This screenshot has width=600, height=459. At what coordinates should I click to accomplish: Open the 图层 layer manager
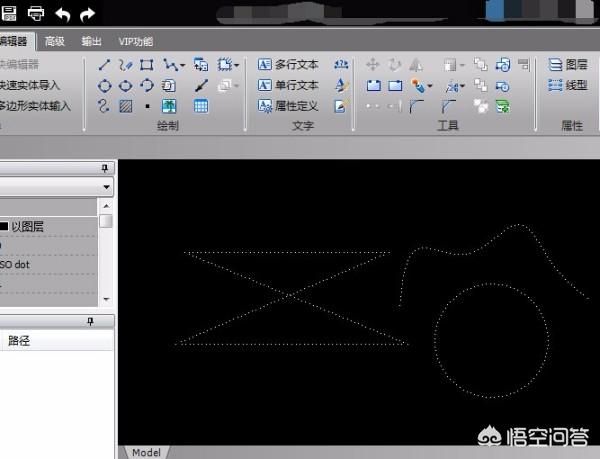(568, 65)
